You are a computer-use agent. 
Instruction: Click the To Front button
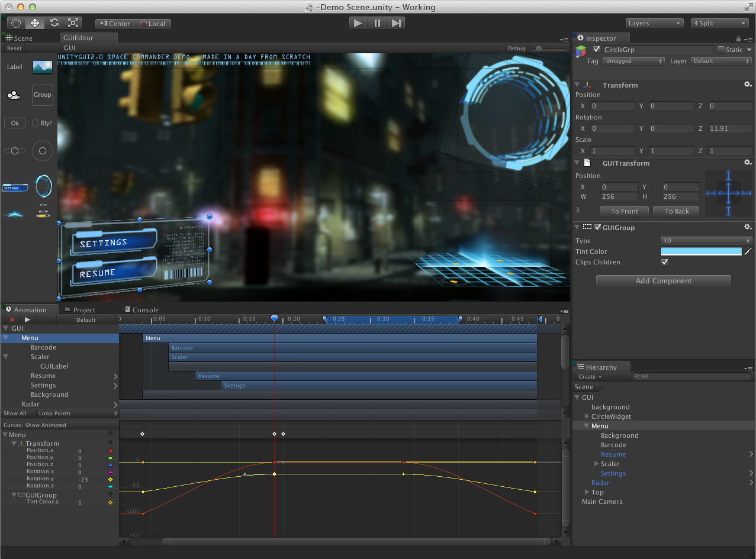[624, 211]
